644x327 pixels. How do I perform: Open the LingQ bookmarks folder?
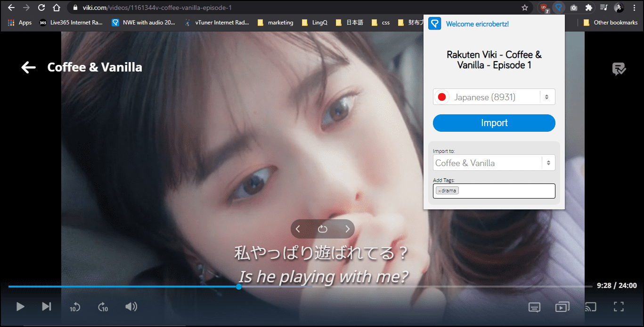(x=314, y=22)
